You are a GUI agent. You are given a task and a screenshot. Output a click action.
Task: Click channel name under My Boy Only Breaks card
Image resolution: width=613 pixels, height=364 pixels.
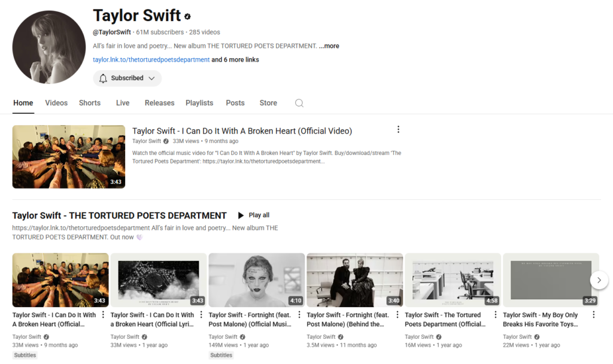pyautogui.click(x=517, y=336)
